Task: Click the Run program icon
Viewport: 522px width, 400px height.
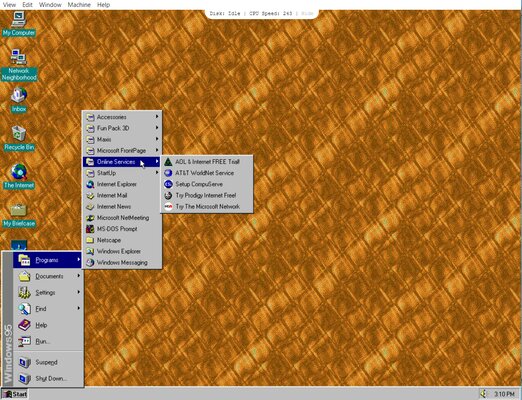Action: 24,341
